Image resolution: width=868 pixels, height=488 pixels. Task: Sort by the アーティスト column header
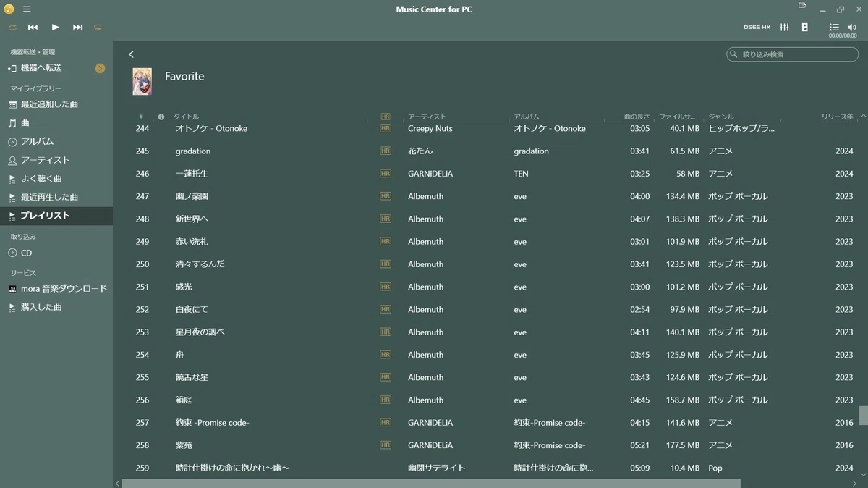coord(427,117)
